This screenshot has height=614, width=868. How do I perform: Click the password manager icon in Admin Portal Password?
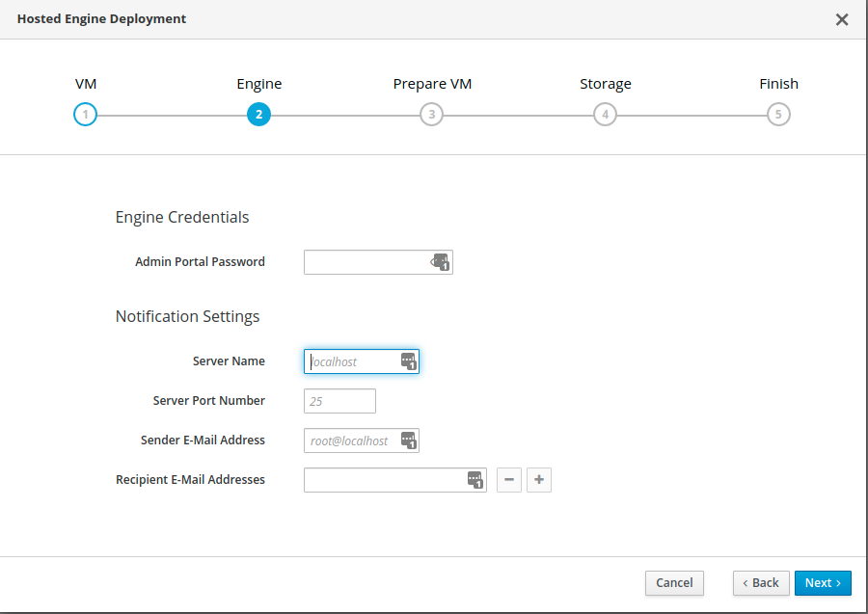point(441,262)
